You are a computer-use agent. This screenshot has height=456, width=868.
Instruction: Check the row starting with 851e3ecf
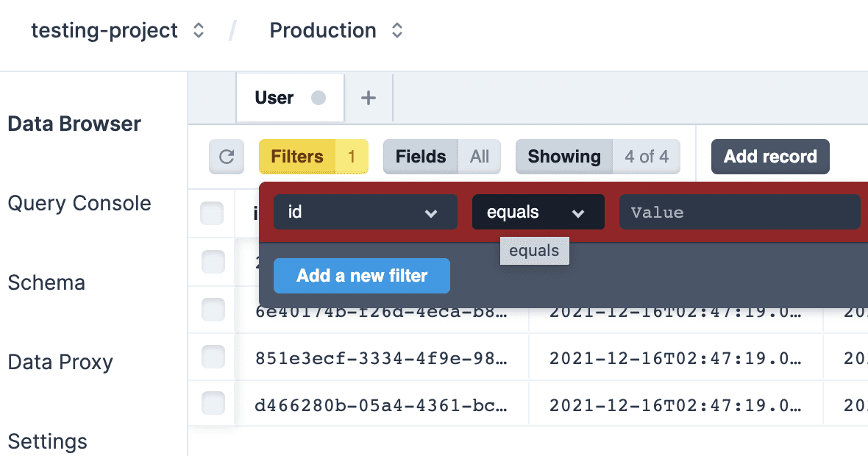[x=212, y=357]
